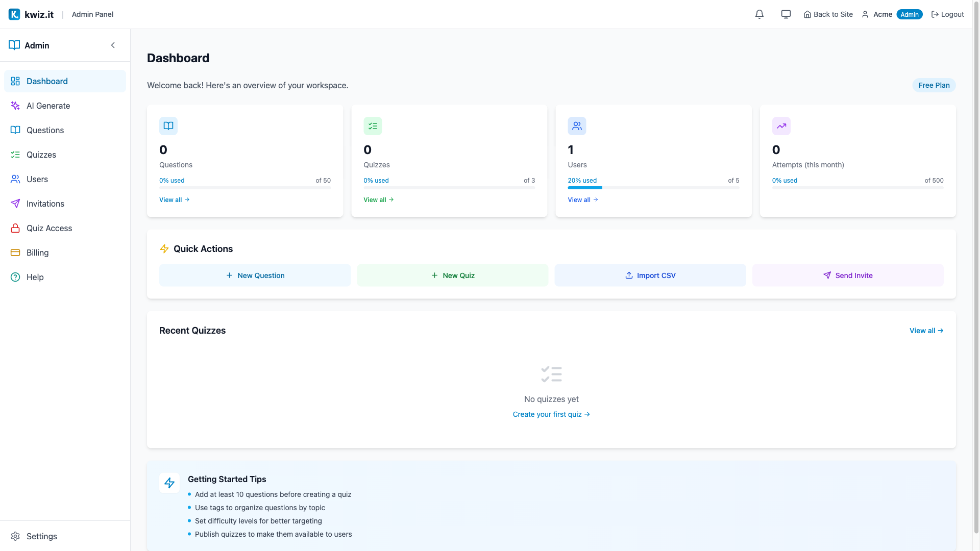Open the notifications bell icon
Viewport: 980px width, 551px height.
(x=759, y=14)
